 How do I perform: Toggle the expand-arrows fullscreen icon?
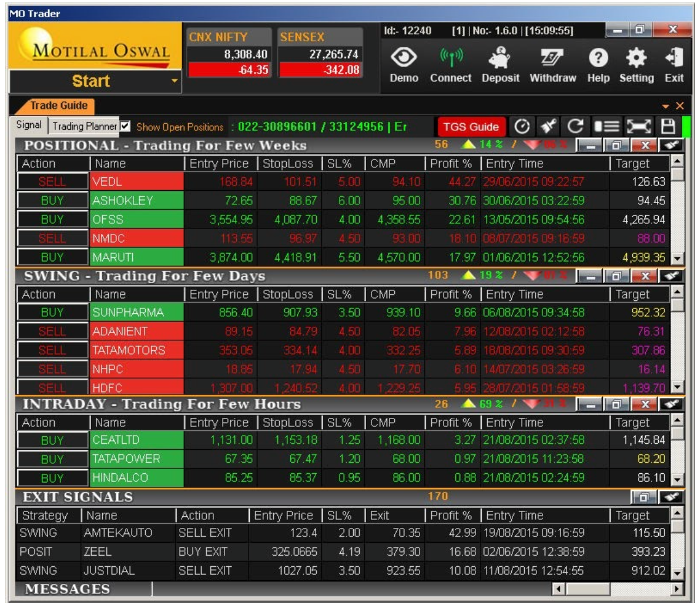[638, 127]
